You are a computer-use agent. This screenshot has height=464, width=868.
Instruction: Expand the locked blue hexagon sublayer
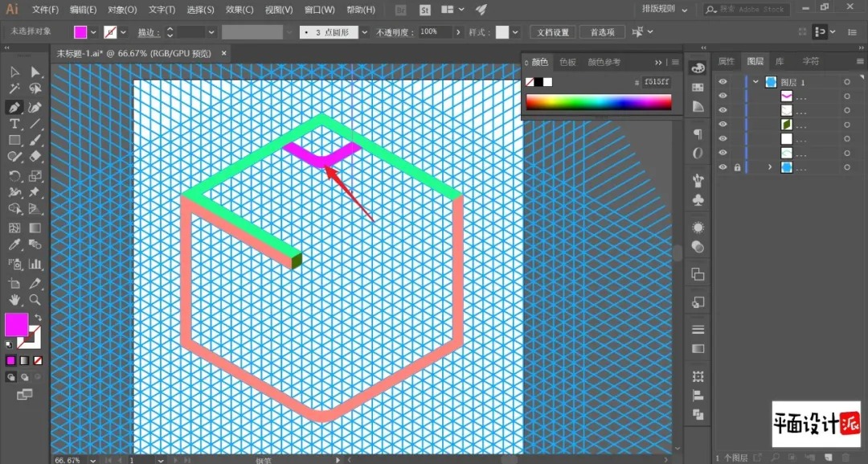(769, 167)
